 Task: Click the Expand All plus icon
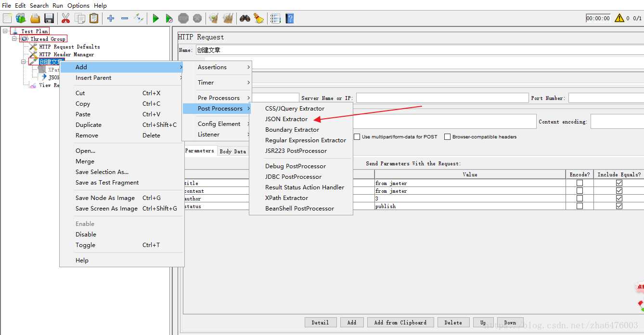[x=111, y=18]
